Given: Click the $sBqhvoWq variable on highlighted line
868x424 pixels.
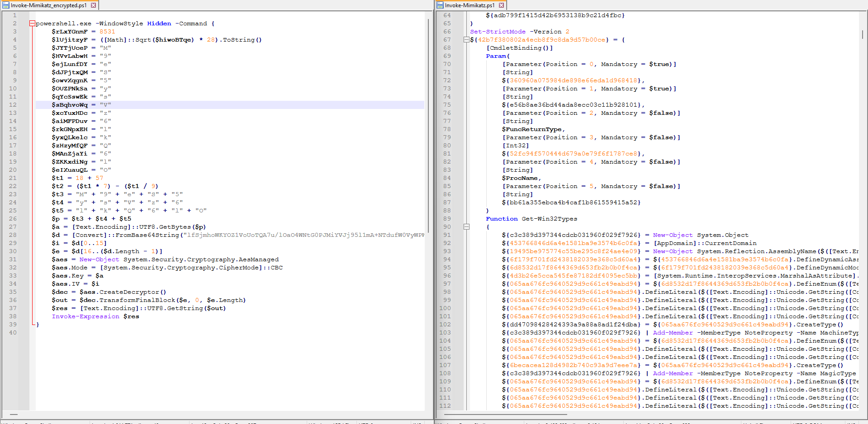Looking at the screenshot, I should tap(70, 105).
